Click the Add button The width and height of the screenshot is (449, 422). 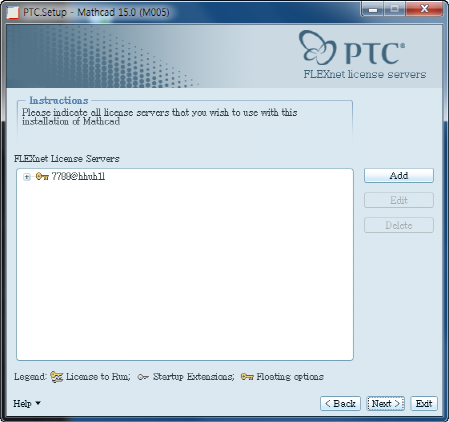[x=399, y=176]
